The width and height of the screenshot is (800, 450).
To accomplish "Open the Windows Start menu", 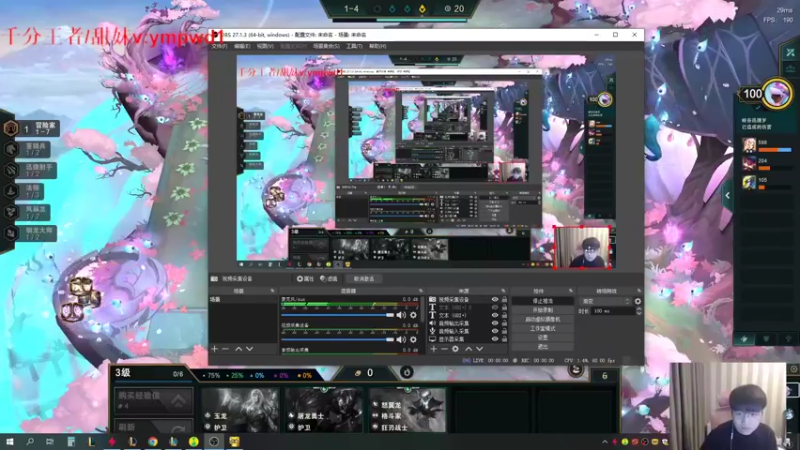I will point(9,442).
